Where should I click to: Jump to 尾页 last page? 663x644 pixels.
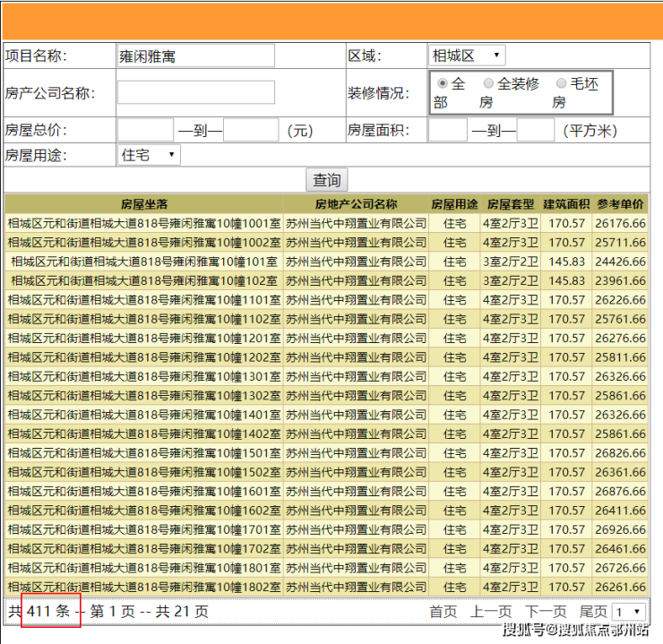593,611
